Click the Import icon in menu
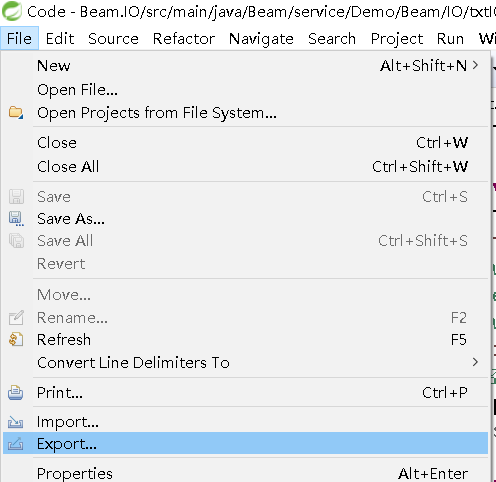 pyautogui.click(x=16, y=422)
